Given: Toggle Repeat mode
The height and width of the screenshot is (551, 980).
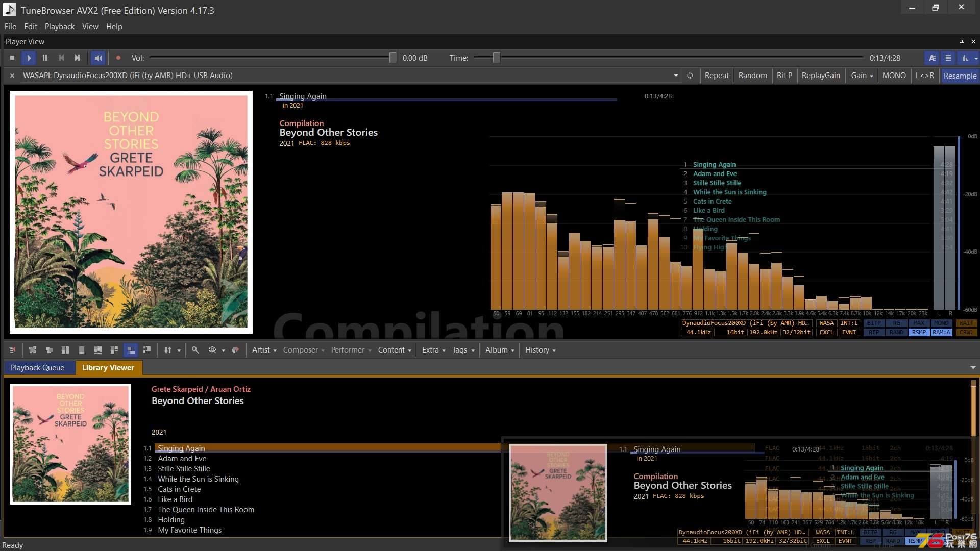Looking at the screenshot, I should [x=717, y=76].
